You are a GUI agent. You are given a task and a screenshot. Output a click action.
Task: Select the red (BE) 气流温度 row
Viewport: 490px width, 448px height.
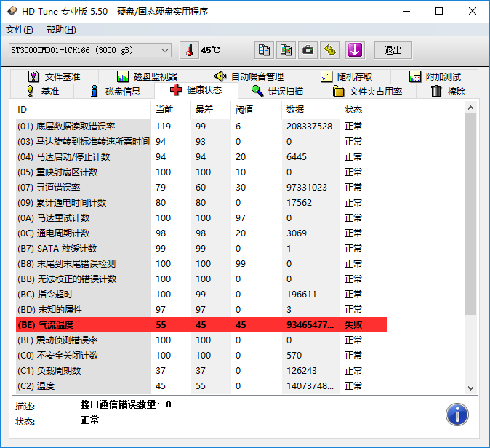201,325
